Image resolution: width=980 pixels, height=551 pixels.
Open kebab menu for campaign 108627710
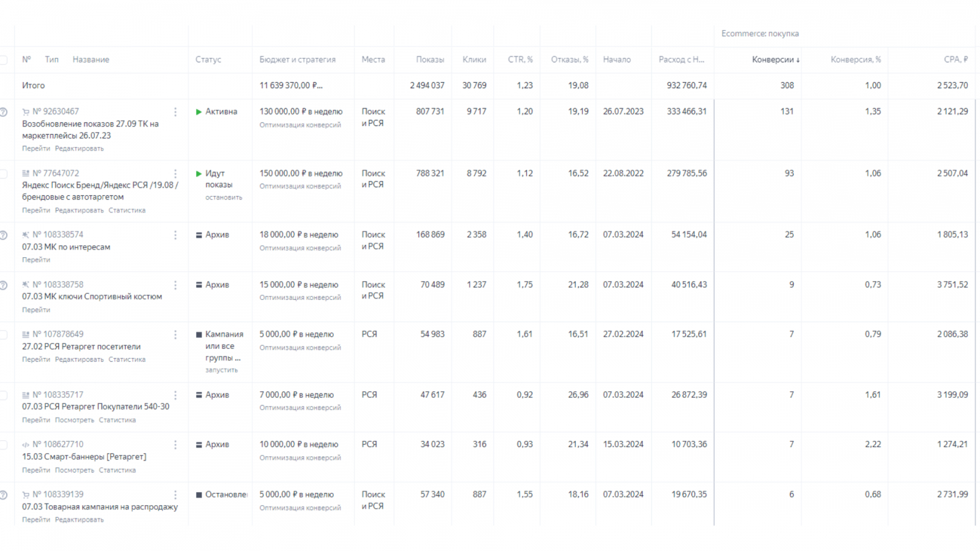click(x=175, y=445)
